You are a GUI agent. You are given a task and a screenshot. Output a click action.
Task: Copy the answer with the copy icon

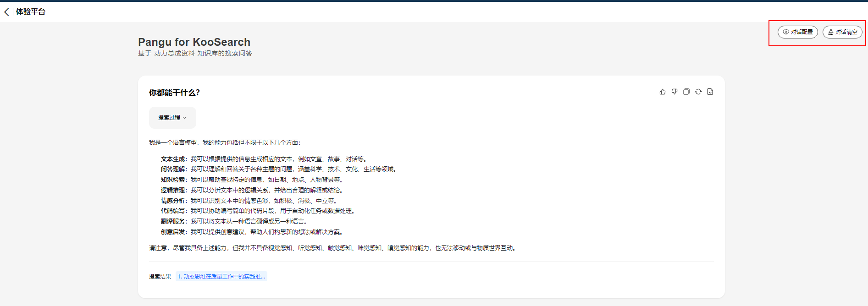(686, 92)
